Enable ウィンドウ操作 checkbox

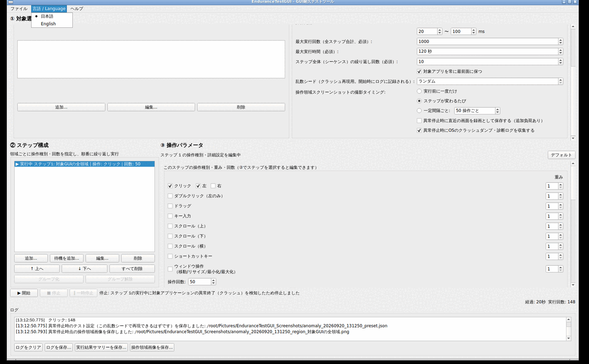tap(170, 269)
